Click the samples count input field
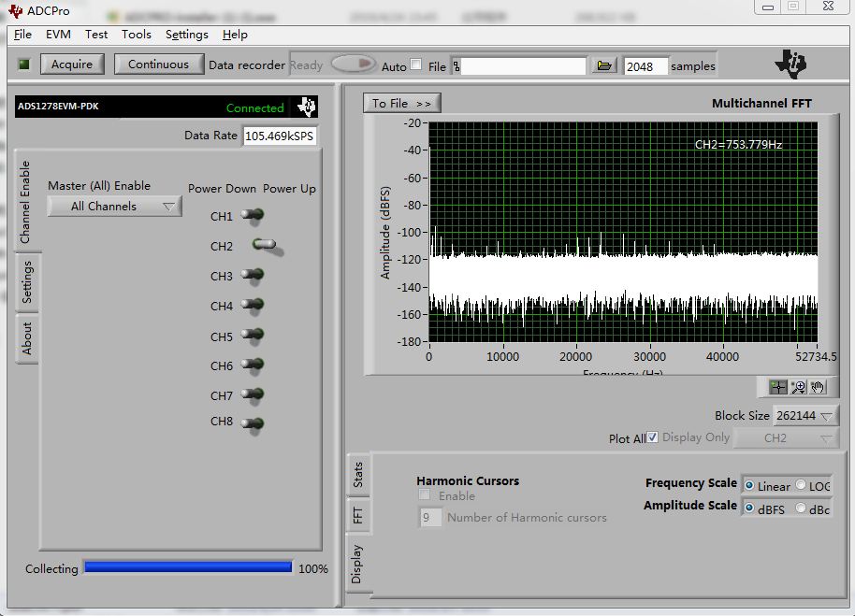 (645, 66)
